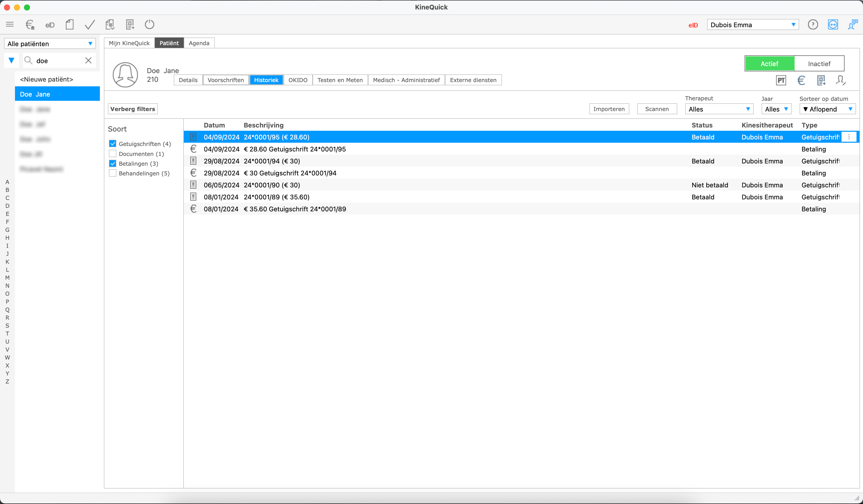Open the hamburger menu in the toolbar
Image resolution: width=863 pixels, height=504 pixels.
point(9,24)
